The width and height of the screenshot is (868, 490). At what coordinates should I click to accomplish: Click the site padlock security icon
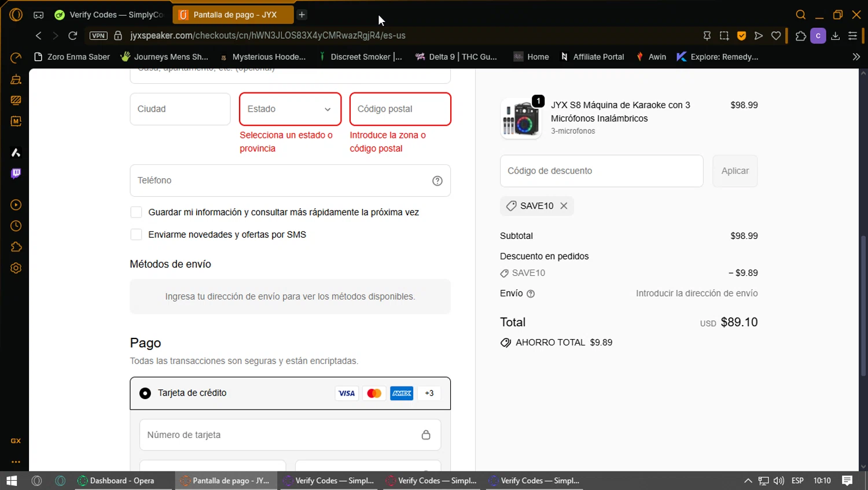click(118, 36)
